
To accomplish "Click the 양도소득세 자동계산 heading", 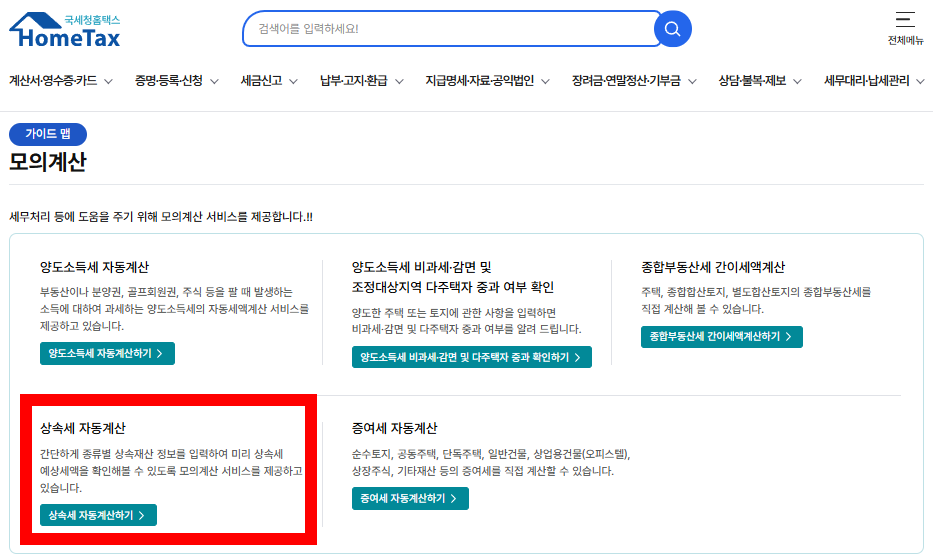I will [x=94, y=267].
